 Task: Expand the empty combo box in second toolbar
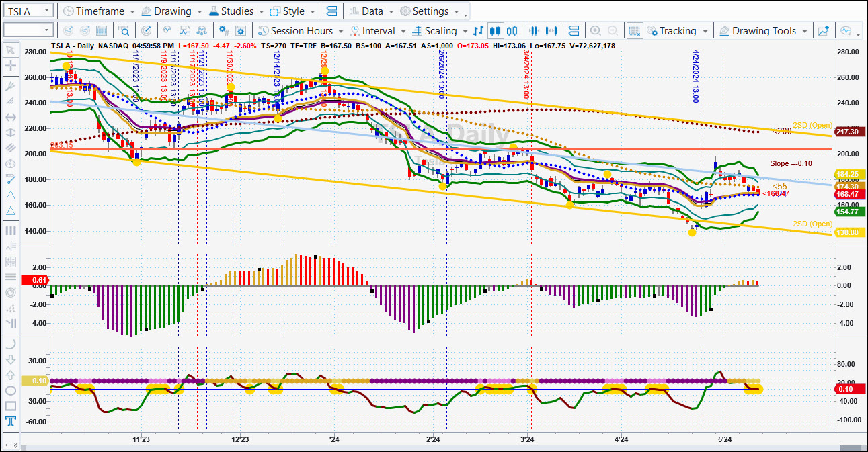(28, 30)
